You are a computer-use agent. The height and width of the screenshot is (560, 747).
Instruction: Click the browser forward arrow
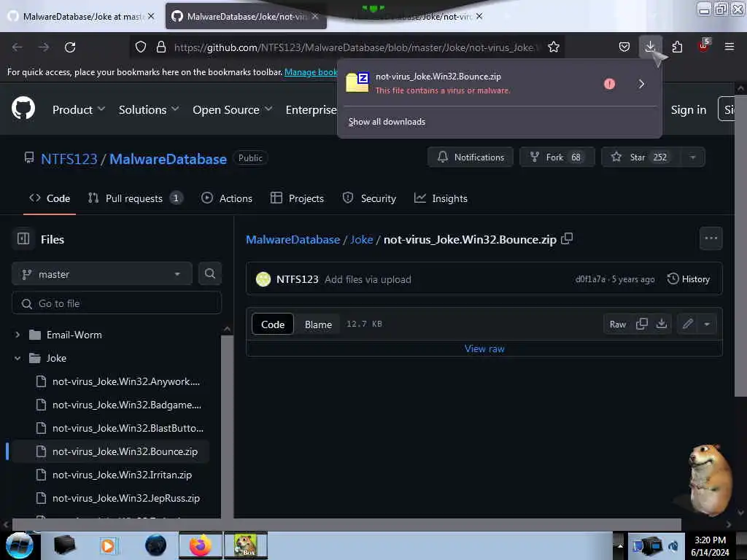click(x=44, y=47)
